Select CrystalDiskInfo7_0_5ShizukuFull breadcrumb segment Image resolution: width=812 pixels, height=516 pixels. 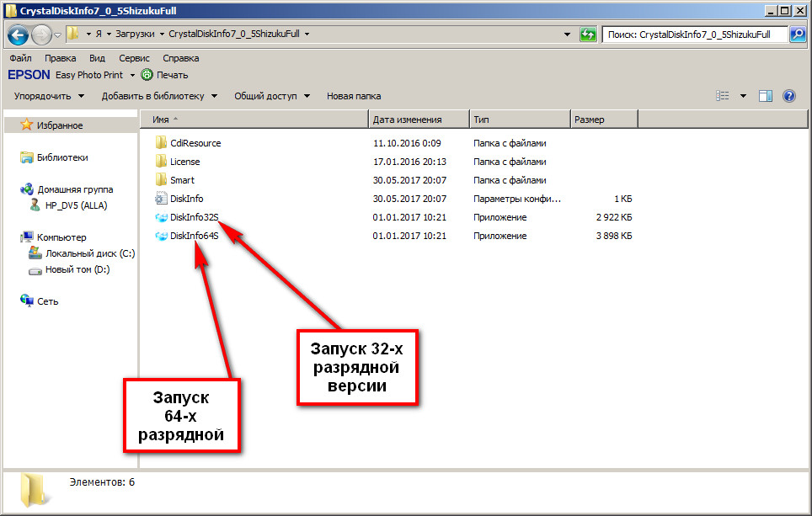coord(234,35)
